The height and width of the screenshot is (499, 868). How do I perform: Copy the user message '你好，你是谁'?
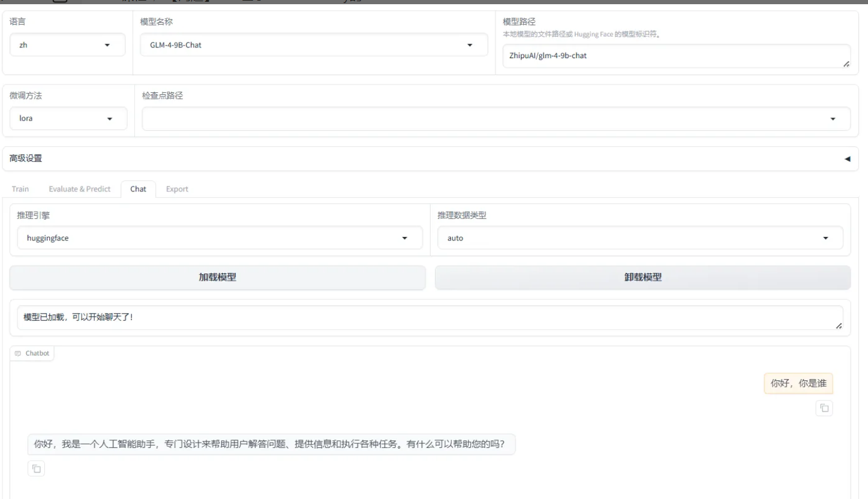click(824, 408)
